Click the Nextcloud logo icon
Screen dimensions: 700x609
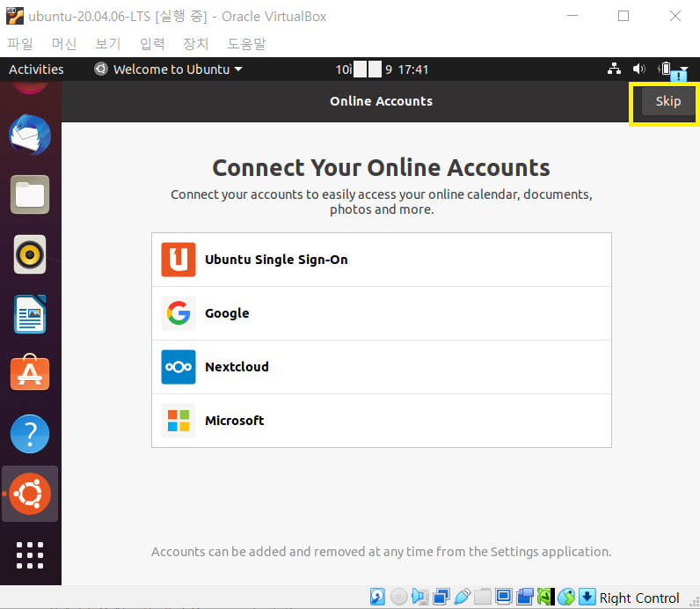pos(179,367)
